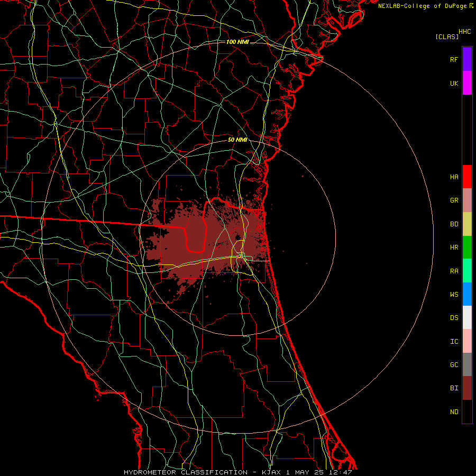This screenshot has width=476, height=476.
Task: Select the IC light pink legend swatch
Action: click(467, 341)
